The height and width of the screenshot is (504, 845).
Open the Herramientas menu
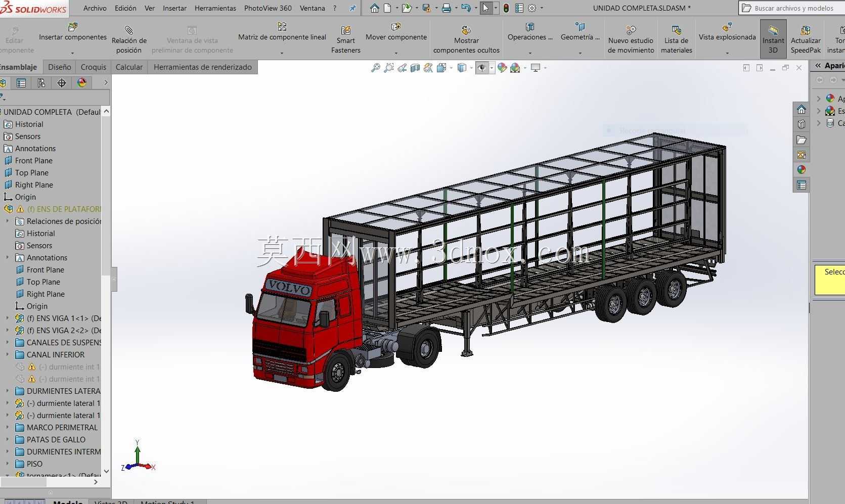pyautogui.click(x=215, y=8)
